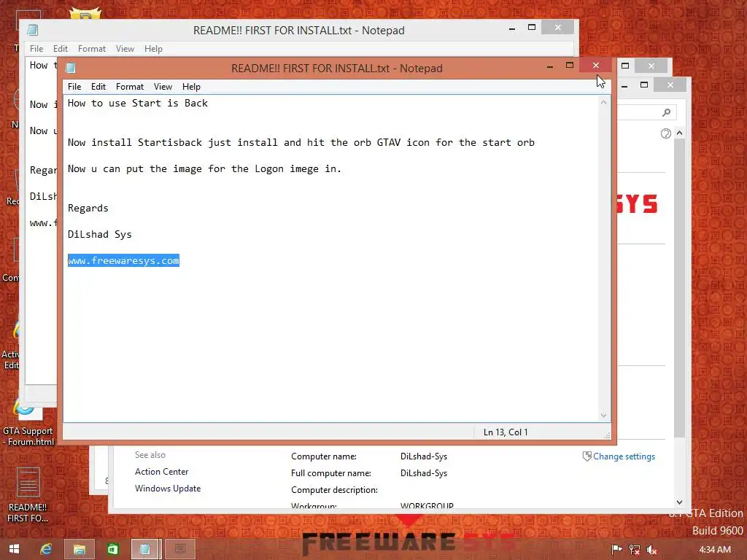Click the Notepad resize grip corner
This screenshot has width=747, height=560.
point(606,435)
